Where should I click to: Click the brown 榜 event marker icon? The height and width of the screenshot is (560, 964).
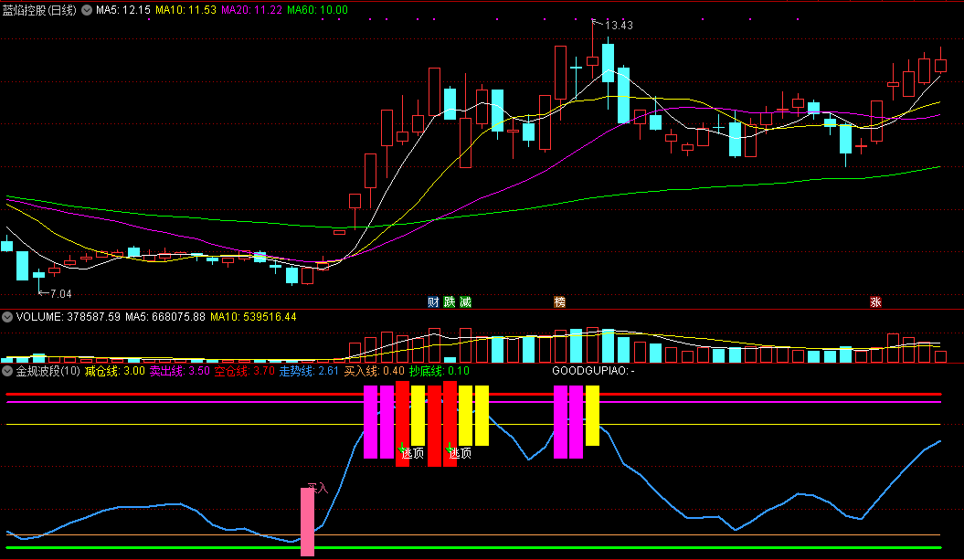pos(559,301)
